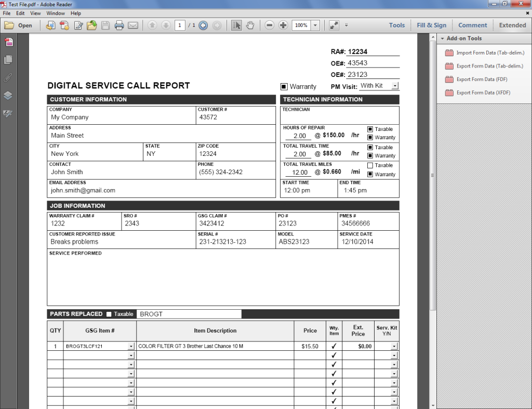Switch to the Comment panel tab
Viewport: 532px width, 409px height.
[x=472, y=25]
